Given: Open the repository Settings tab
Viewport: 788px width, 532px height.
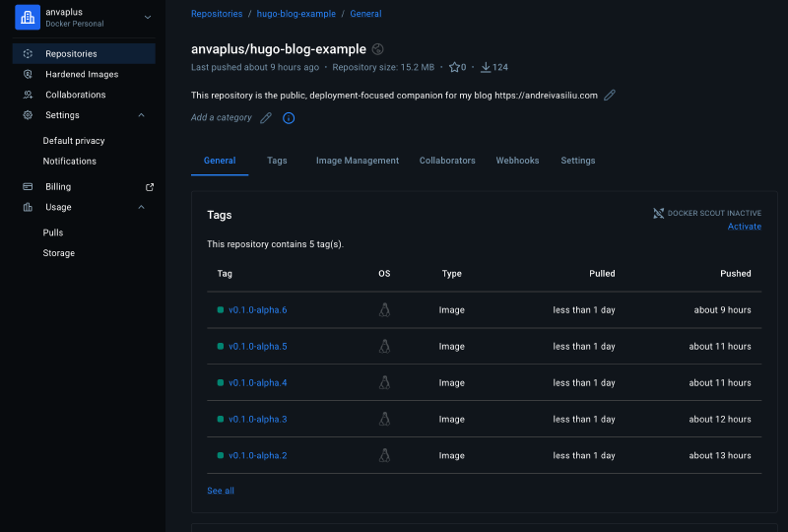Looking at the screenshot, I should tap(578, 161).
